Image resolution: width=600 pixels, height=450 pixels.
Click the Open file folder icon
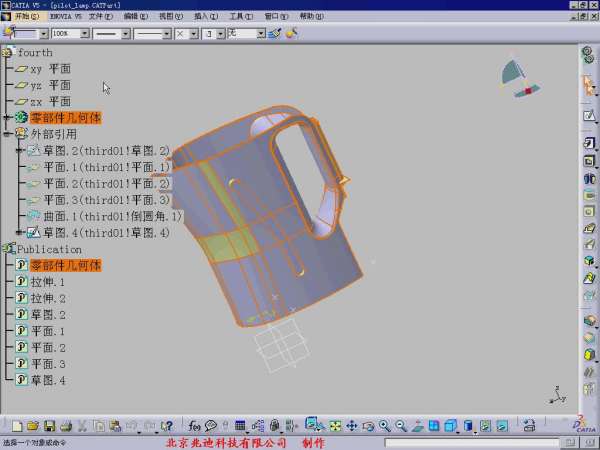coord(33,426)
